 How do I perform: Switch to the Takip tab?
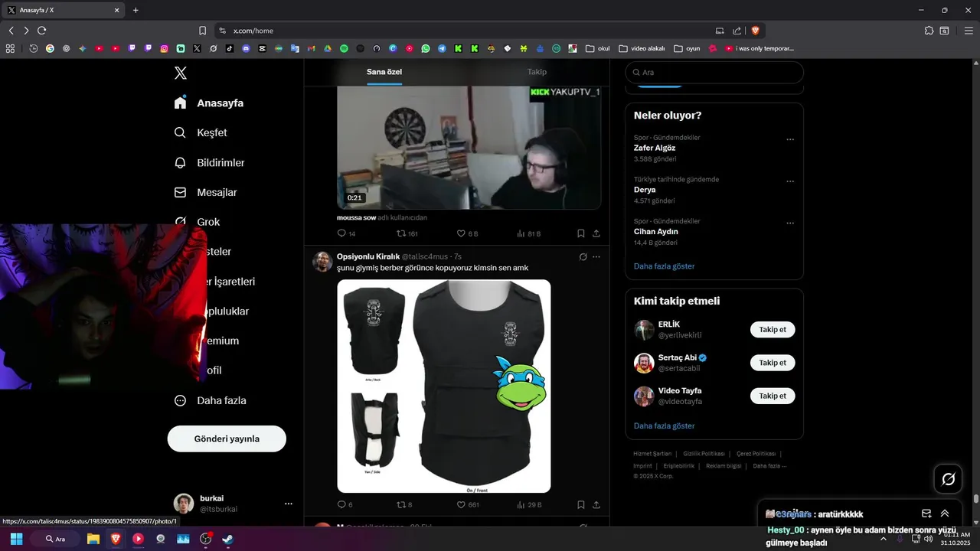(537, 72)
